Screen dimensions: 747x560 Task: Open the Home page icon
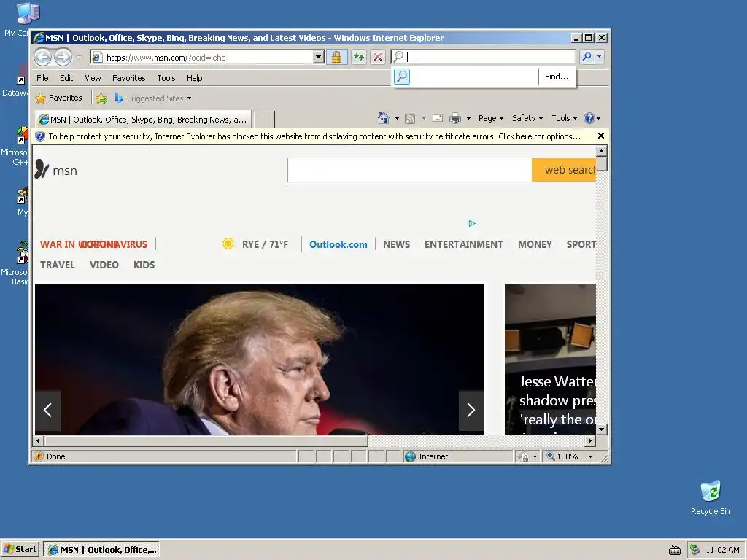click(384, 118)
